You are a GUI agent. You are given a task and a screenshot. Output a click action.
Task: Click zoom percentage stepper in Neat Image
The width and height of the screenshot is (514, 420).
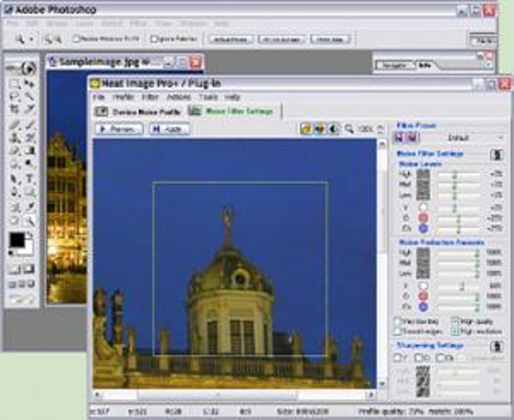click(x=380, y=129)
